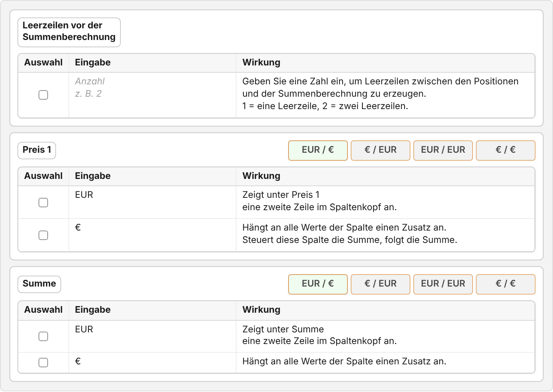Check the EUR checkbox in the Summe section
The width and height of the screenshot is (553, 392).
click(x=43, y=336)
